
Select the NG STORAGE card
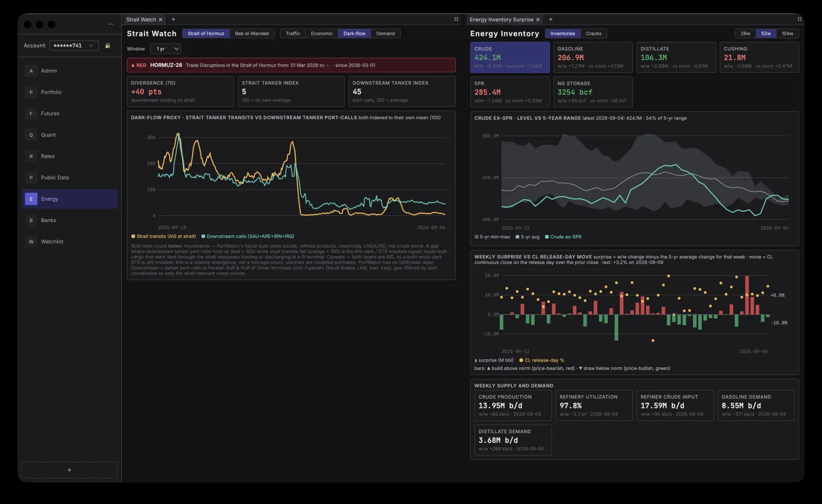[593, 92]
